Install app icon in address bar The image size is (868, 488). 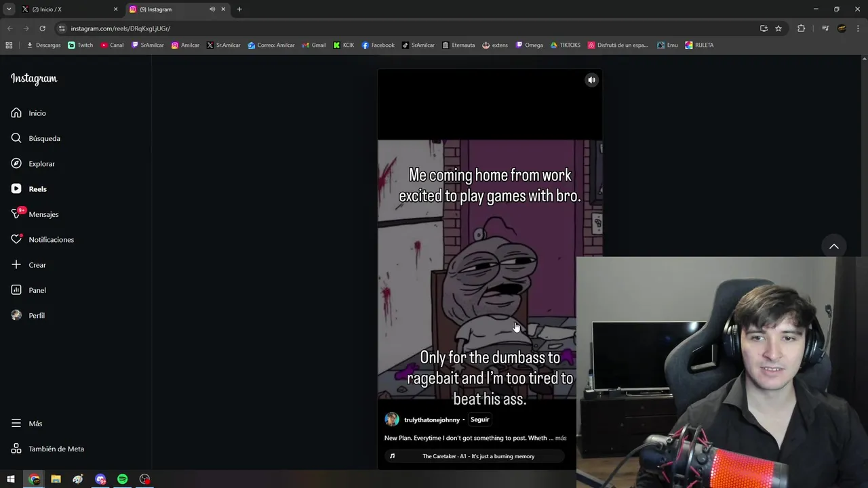[x=764, y=28]
